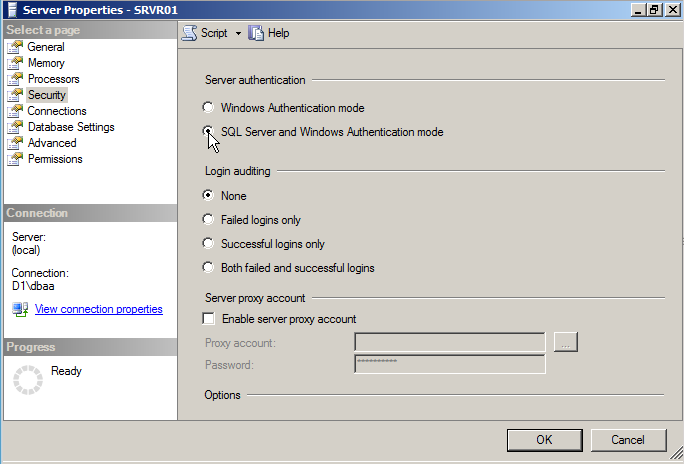Click the Advanced page icon
Image resolution: width=684 pixels, height=464 pixels.
point(15,143)
